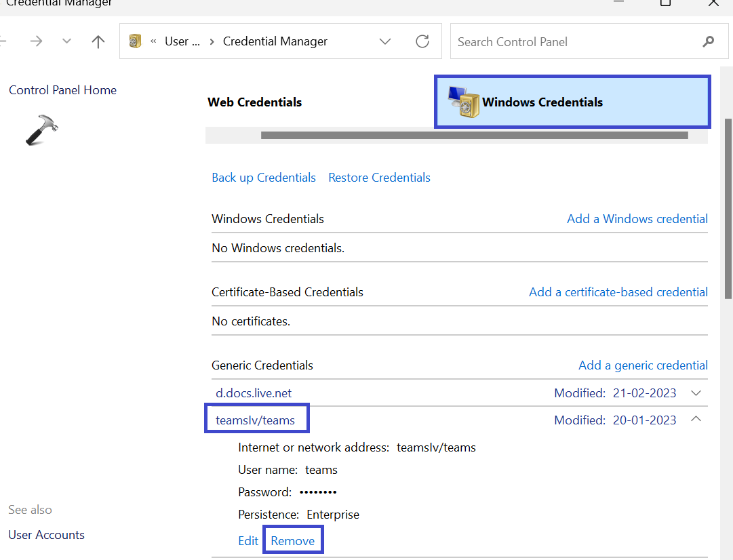Switch to Web Credentials tab
The width and height of the screenshot is (733, 560).
255,102
